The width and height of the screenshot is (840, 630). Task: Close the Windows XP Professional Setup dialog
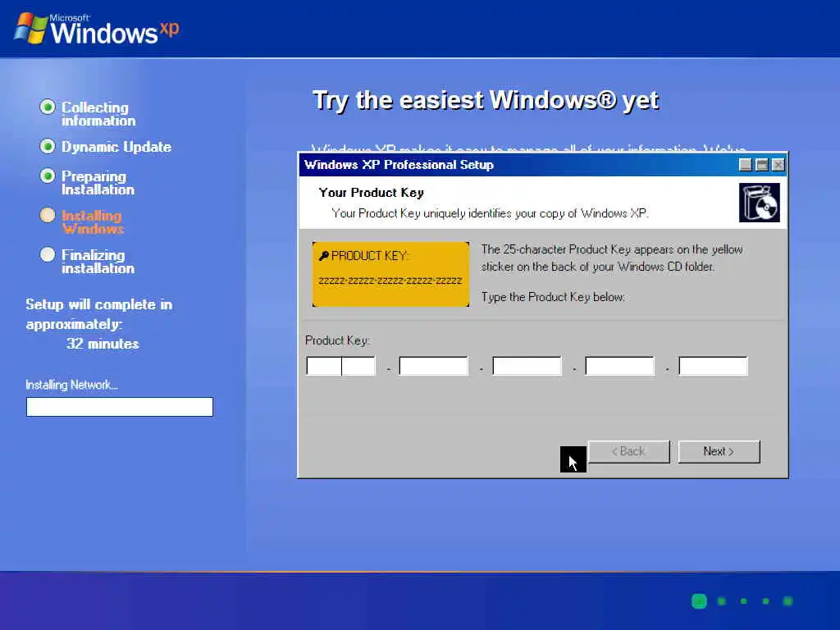pyautogui.click(x=778, y=165)
